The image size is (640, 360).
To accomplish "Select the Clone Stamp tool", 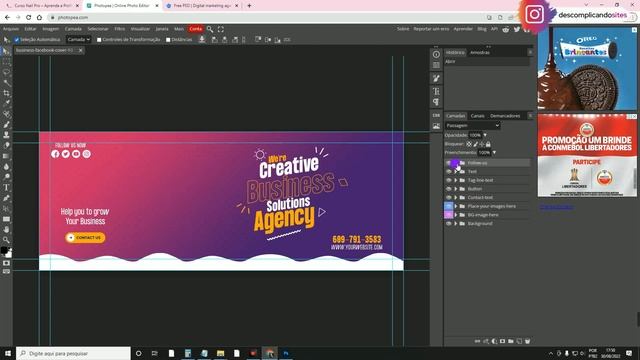I will [x=6, y=135].
